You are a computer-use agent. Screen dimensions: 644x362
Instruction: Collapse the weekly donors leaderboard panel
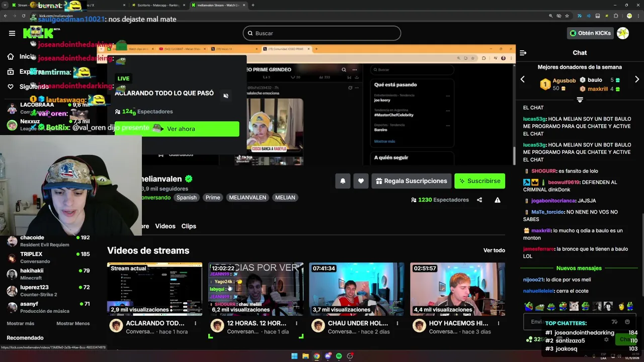click(580, 100)
